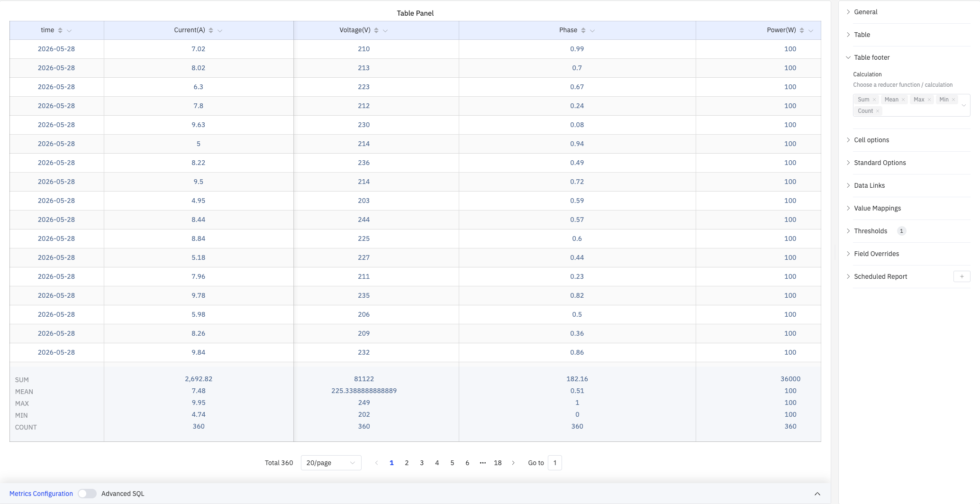980x504 pixels.
Task: Click the voltage cell 244
Action: pos(364,220)
